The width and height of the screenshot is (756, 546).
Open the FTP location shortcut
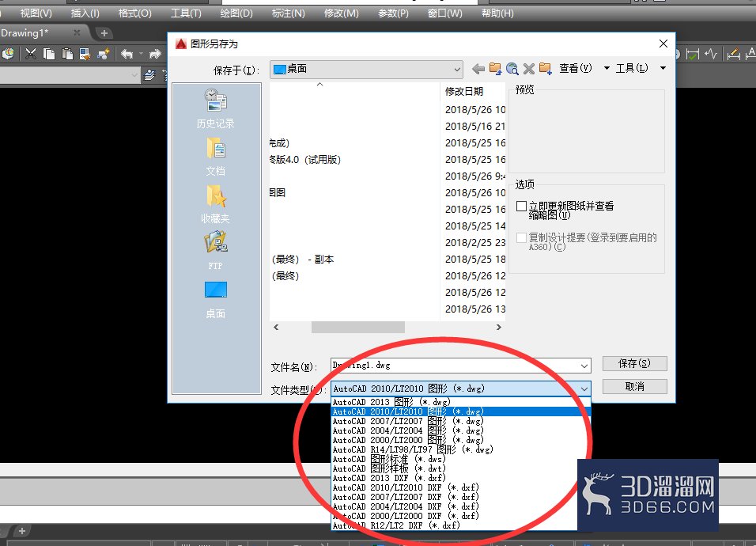(216, 251)
